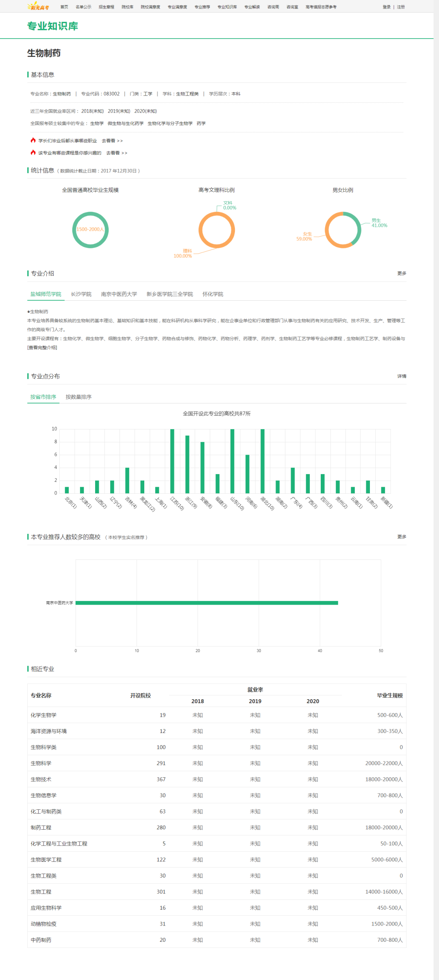Image resolution: width=439 pixels, height=980 pixels.
Task: Open the 怀化学院 tab
Action: point(213,294)
